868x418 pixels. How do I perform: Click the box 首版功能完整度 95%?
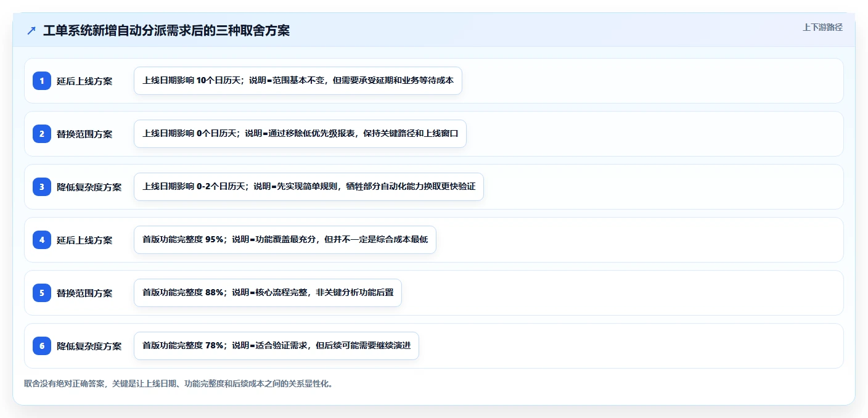tap(285, 240)
